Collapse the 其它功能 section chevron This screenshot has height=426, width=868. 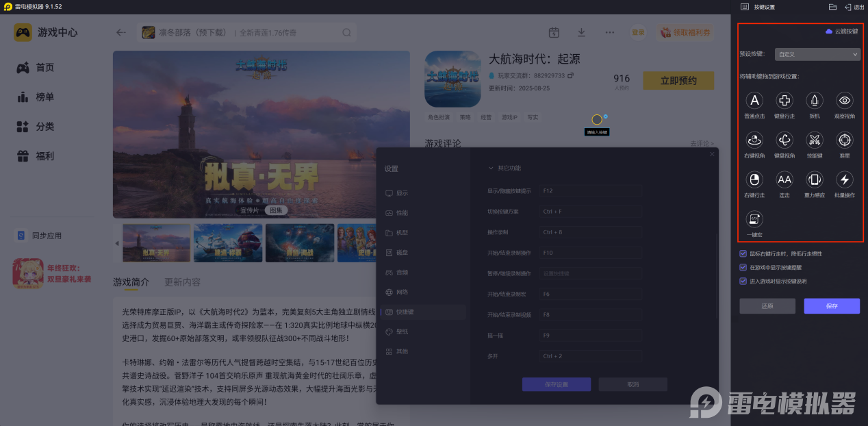coord(490,168)
